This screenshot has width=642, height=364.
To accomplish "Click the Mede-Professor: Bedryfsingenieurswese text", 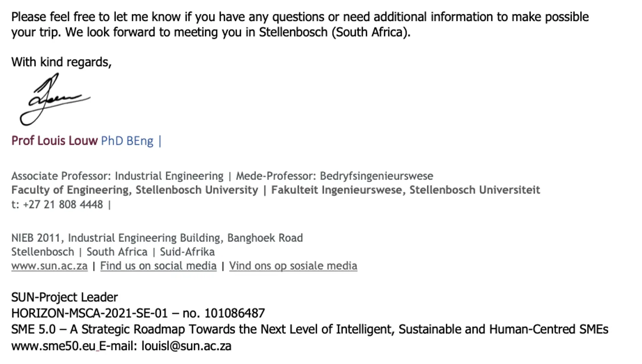I will [x=334, y=176].
